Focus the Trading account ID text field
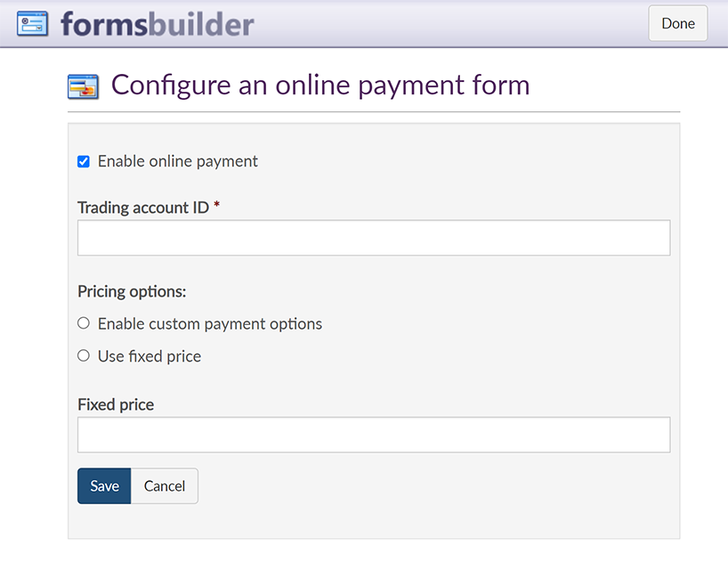The height and width of the screenshot is (578, 728). tap(374, 238)
